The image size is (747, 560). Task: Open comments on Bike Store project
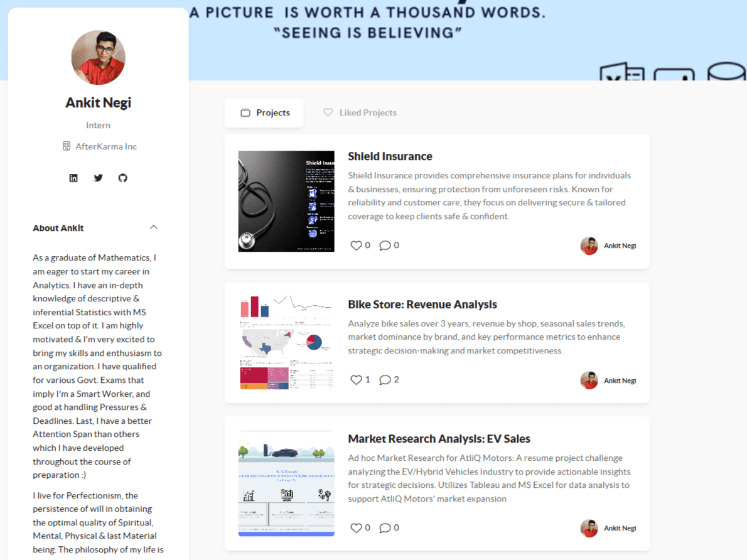coord(385,380)
